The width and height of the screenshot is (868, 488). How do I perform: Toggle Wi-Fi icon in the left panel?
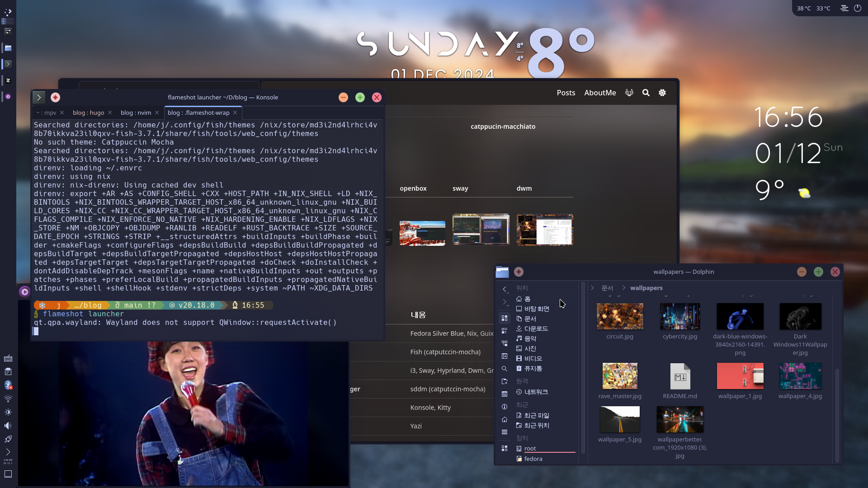coord(8,399)
